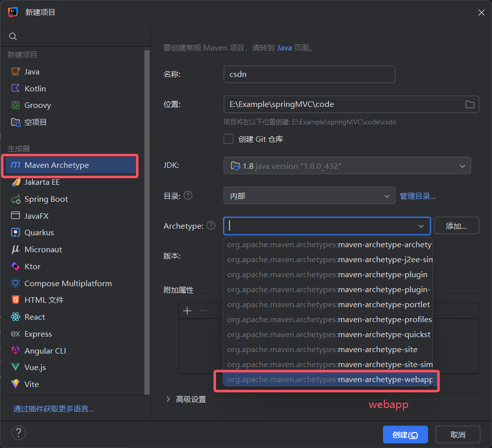Choose maven-archetype-profiles option

(327, 320)
